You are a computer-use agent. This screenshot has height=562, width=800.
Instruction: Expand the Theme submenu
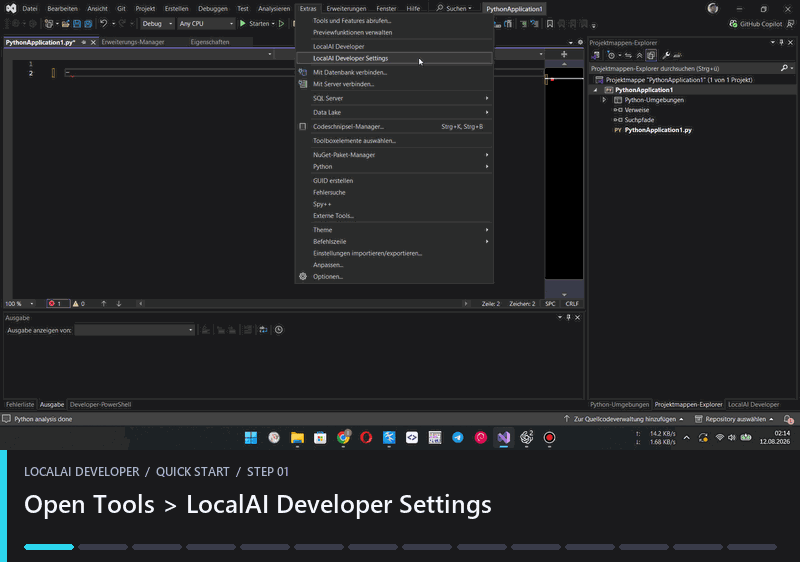pos(394,230)
